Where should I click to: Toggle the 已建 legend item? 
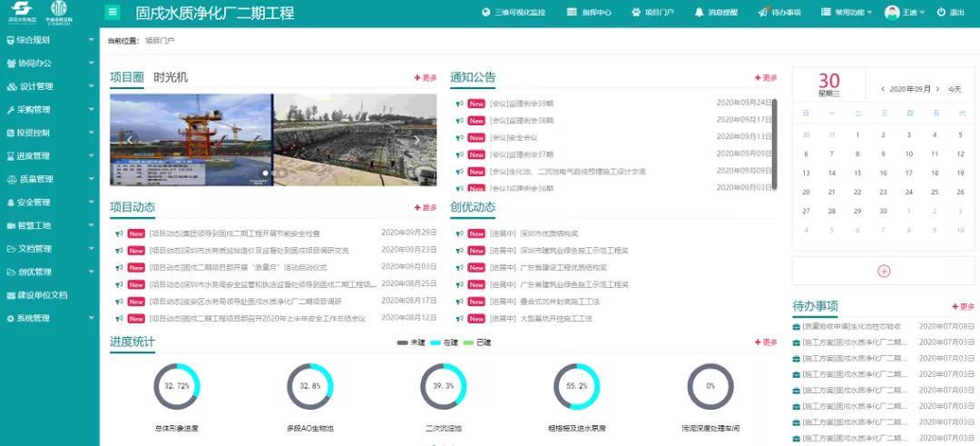point(477,342)
